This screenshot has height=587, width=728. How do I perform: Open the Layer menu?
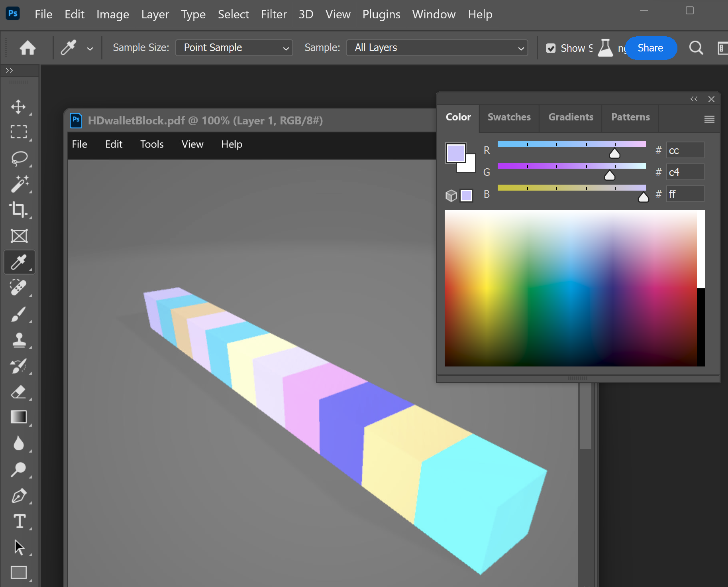click(x=155, y=14)
